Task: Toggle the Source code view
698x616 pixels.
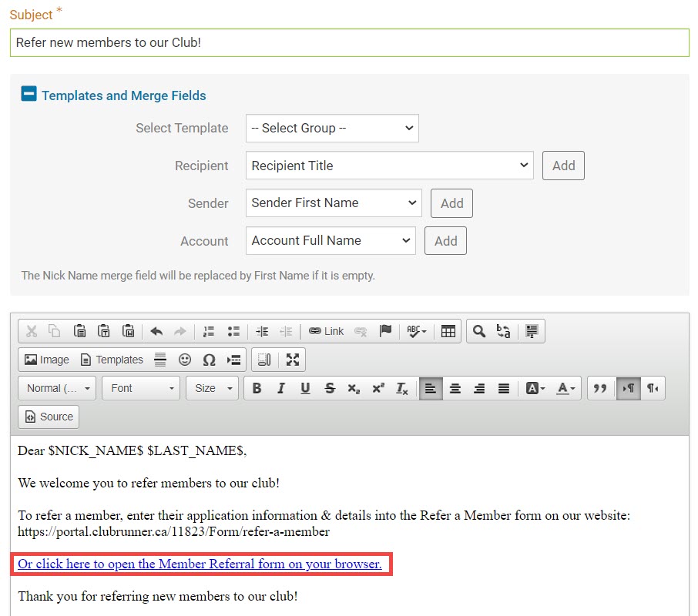Action: point(49,417)
